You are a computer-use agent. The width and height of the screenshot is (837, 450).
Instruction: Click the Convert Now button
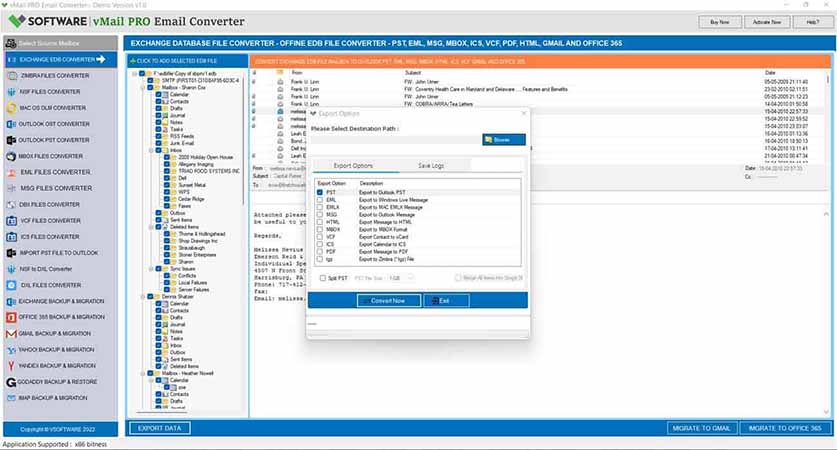389,301
